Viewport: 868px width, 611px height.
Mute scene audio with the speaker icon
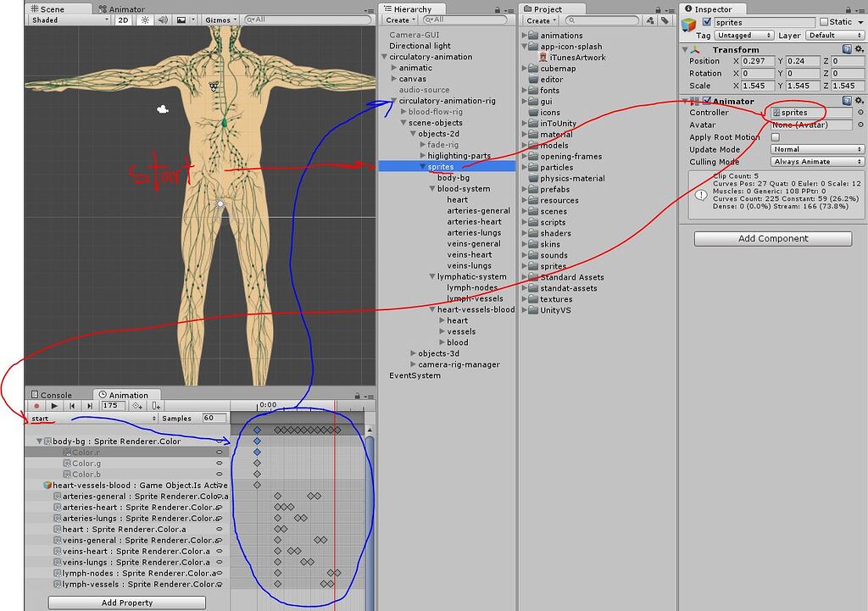coord(162,20)
